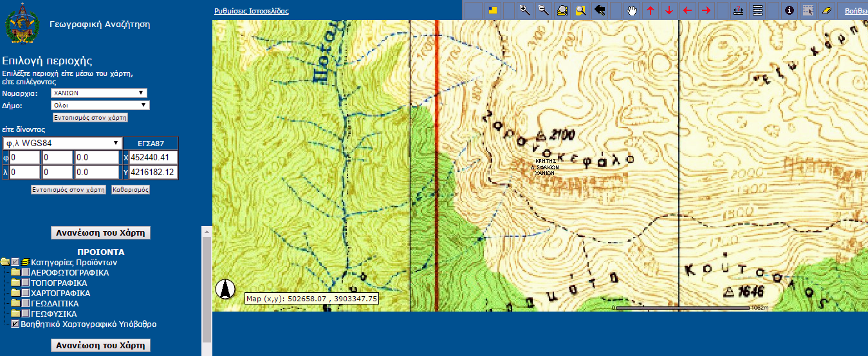The width and height of the screenshot is (868, 356).
Task: Click the eraser clear tool
Action: [x=827, y=10]
